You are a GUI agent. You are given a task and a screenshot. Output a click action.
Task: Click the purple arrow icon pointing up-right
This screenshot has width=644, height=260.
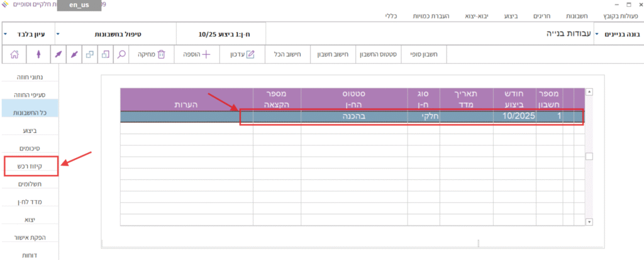click(58, 55)
